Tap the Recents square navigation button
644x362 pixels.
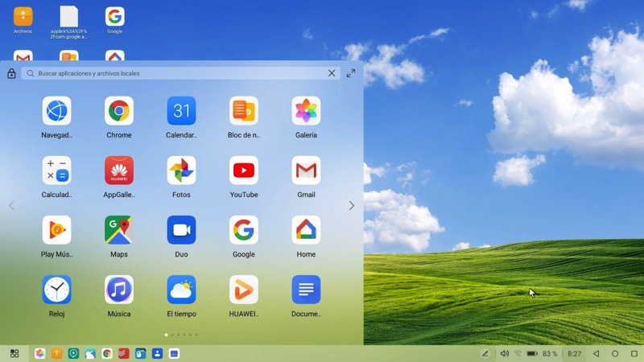(x=634, y=353)
